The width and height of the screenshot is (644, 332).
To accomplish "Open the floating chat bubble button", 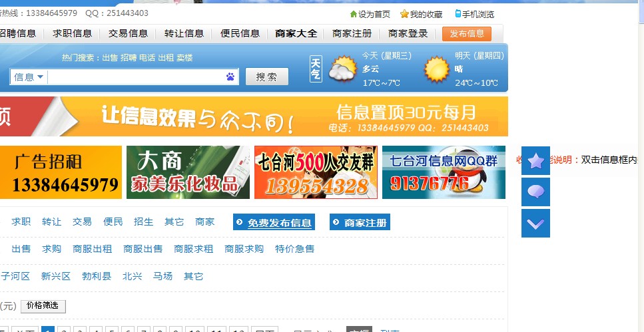I will tap(535, 192).
